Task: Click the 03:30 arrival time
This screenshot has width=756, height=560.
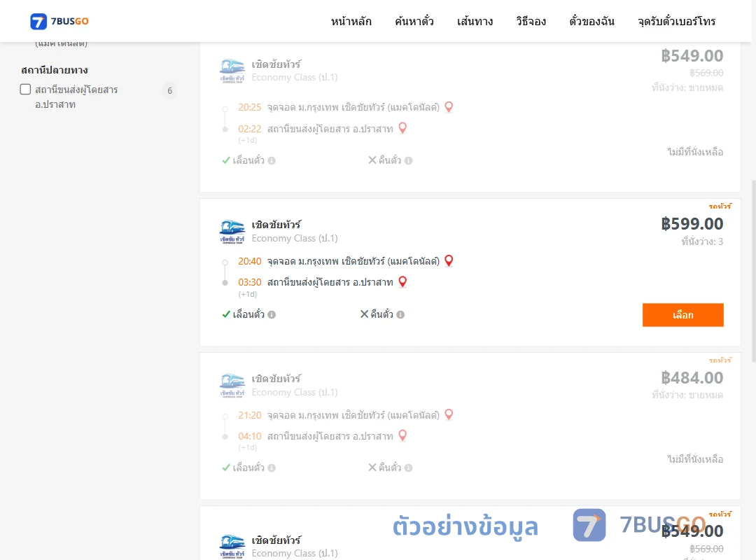Action: (250, 282)
